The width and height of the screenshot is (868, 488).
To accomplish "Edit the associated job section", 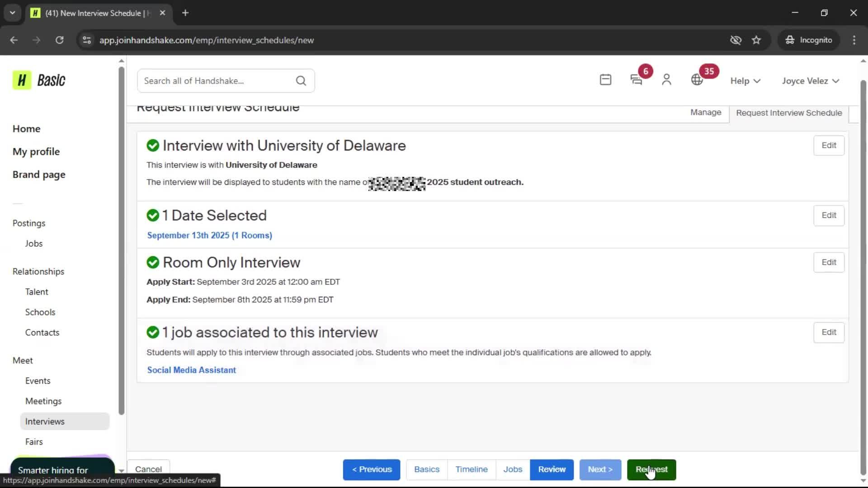I will point(829,333).
